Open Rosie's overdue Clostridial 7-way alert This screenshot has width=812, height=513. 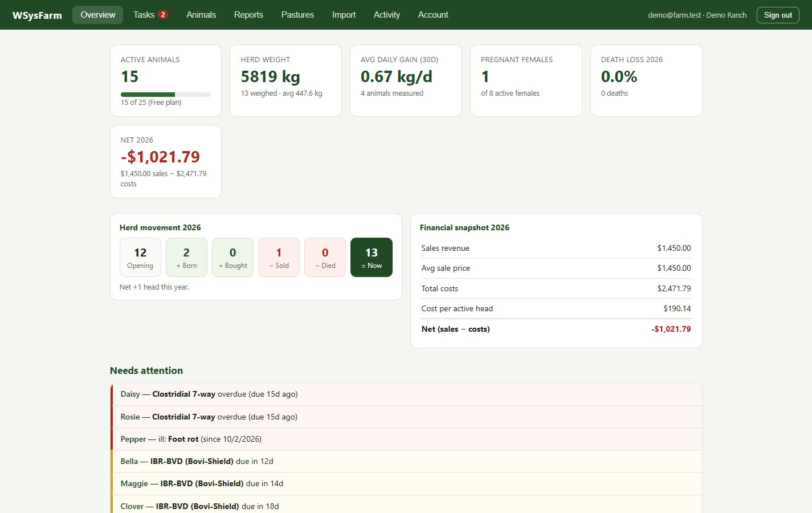[406, 417]
